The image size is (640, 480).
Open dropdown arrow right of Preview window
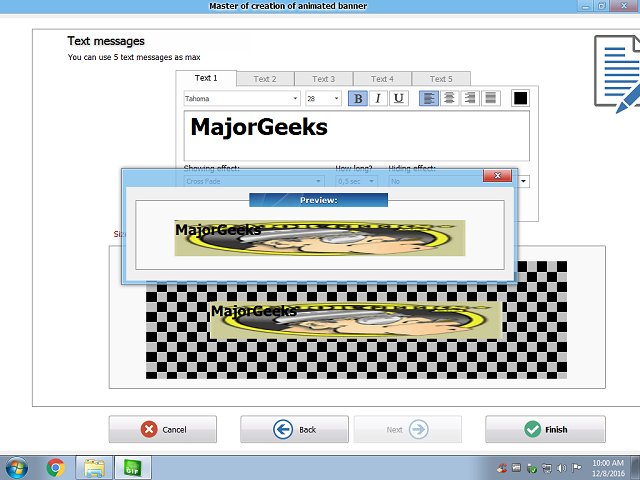(x=524, y=181)
